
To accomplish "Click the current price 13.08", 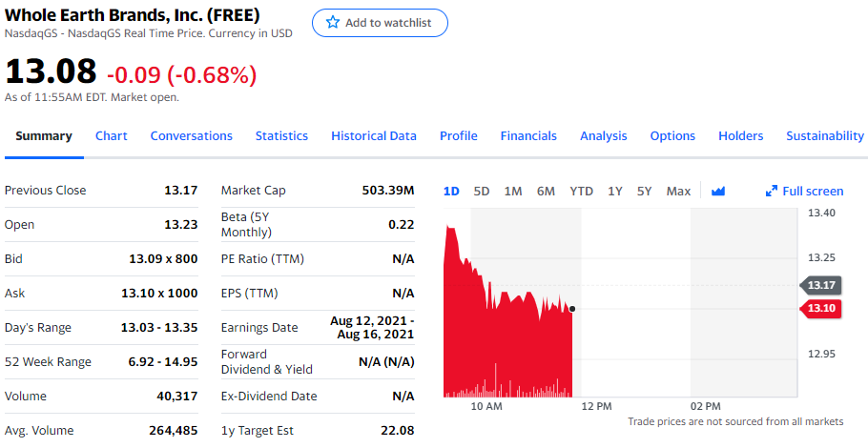I will (51, 71).
